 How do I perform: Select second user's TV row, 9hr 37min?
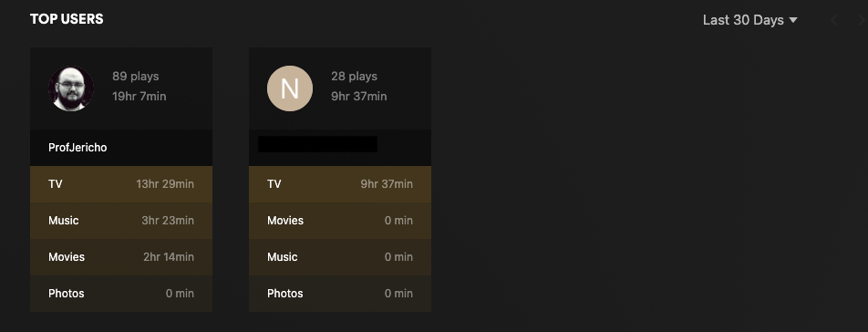pyautogui.click(x=340, y=183)
